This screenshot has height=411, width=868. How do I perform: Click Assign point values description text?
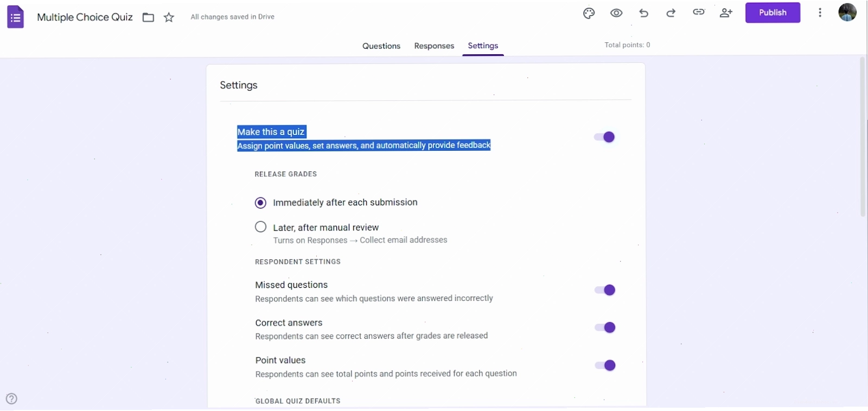coord(364,145)
